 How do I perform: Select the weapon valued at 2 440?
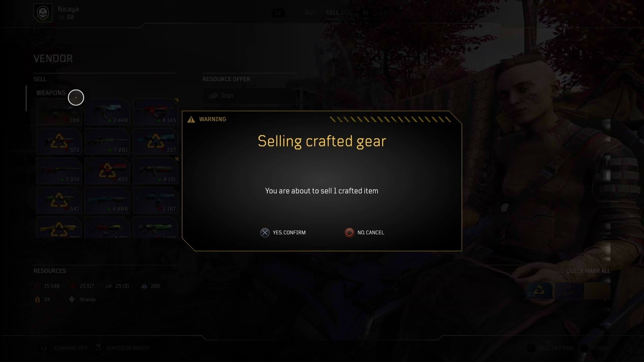107,112
